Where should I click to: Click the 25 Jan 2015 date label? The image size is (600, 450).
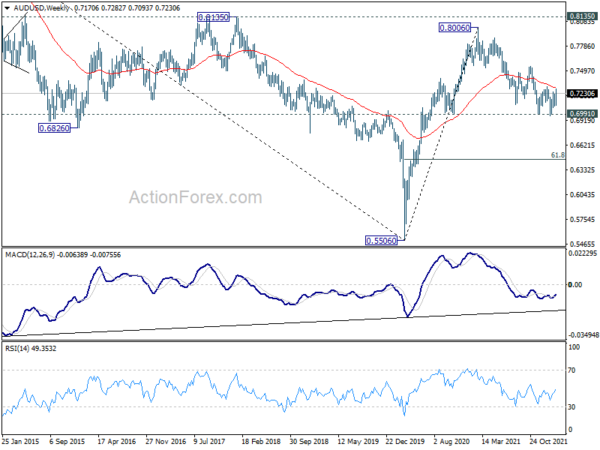pyautogui.click(x=20, y=442)
